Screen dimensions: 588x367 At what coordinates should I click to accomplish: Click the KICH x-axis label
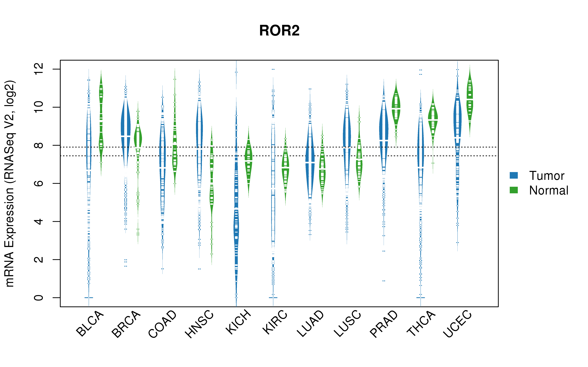click(238, 322)
